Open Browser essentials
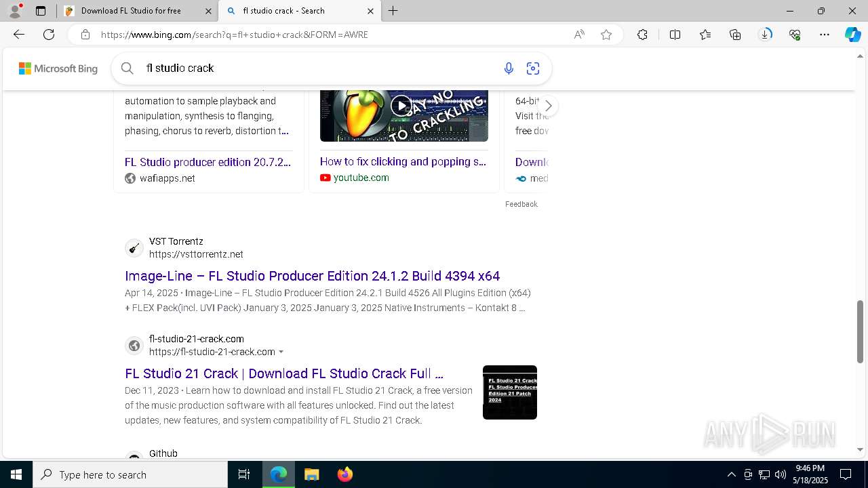Image resolution: width=868 pixels, height=488 pixels. tap(795, 35)
